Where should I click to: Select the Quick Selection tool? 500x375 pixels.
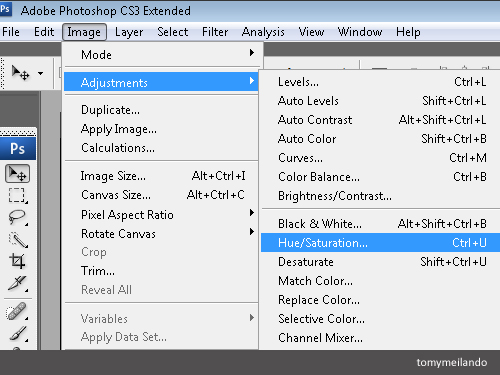click(17, 239)
